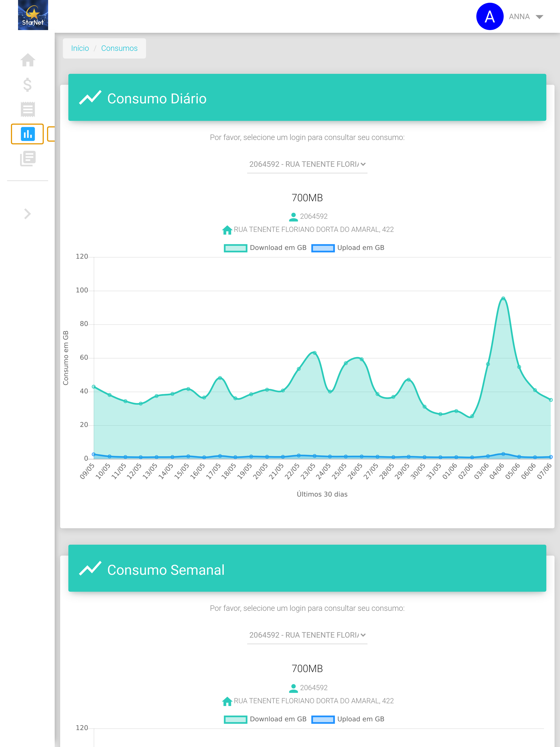
Task: Click the StarNet logo
Action: 33,15
